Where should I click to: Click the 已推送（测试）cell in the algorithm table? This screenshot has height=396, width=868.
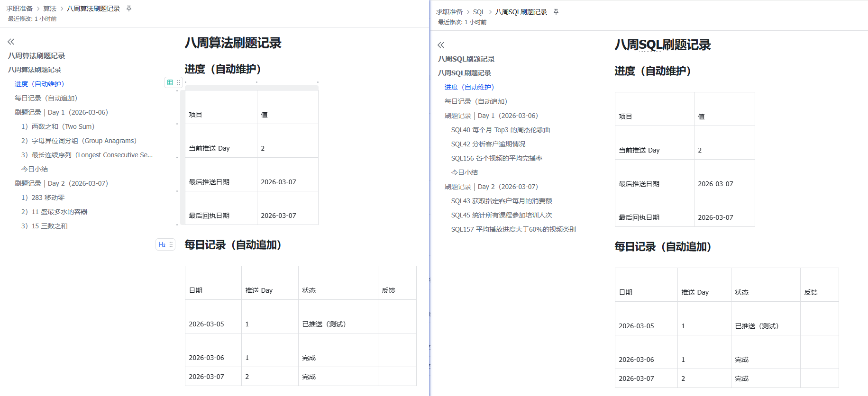point(324,324)
